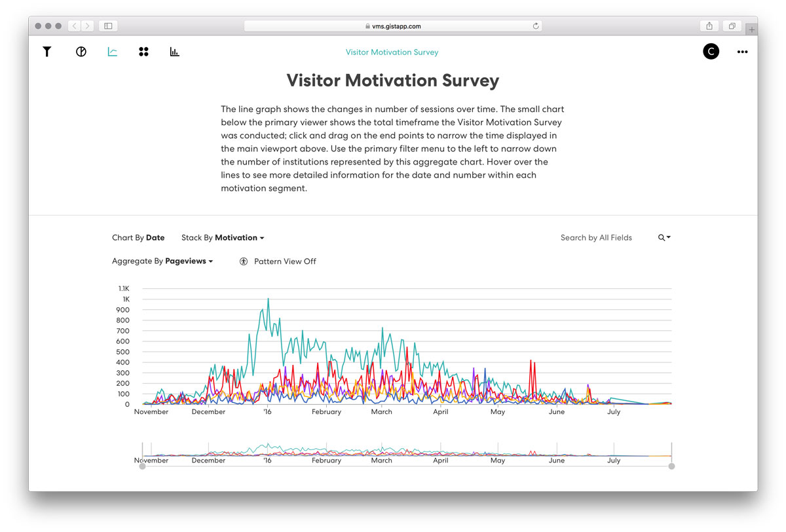Toggle Pattern View Off switch
Viewport: 786px width, 532px height.
click(x=278, y=261)
